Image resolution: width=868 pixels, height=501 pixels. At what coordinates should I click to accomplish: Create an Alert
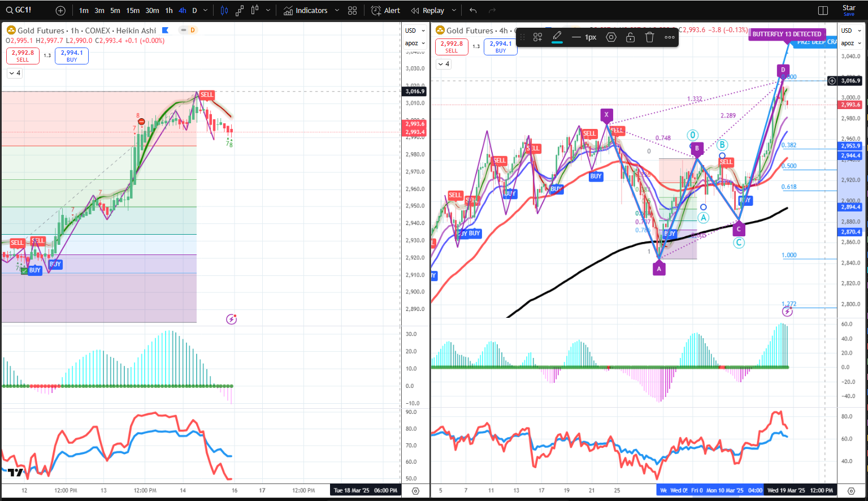pos(385,10)
